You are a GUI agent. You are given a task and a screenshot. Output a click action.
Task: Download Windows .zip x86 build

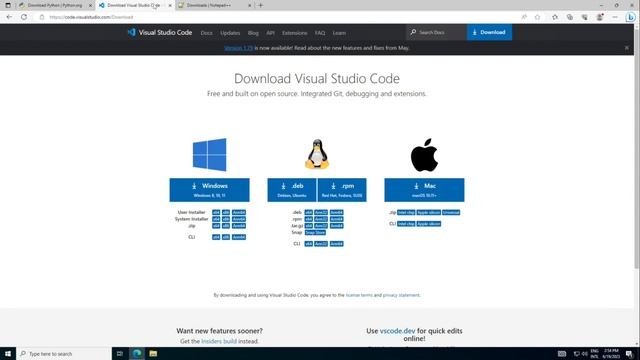(x=226, y=226)
